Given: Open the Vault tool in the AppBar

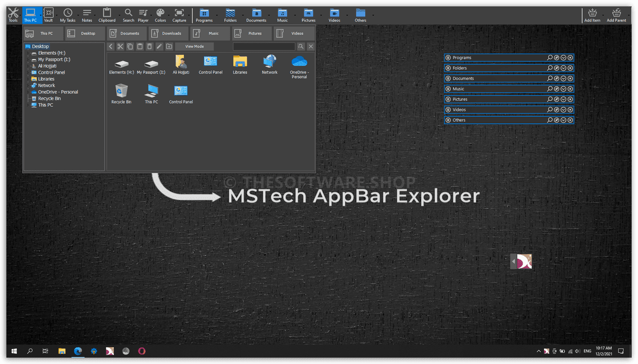Looking at the screenshot, I should click(48, 15).
